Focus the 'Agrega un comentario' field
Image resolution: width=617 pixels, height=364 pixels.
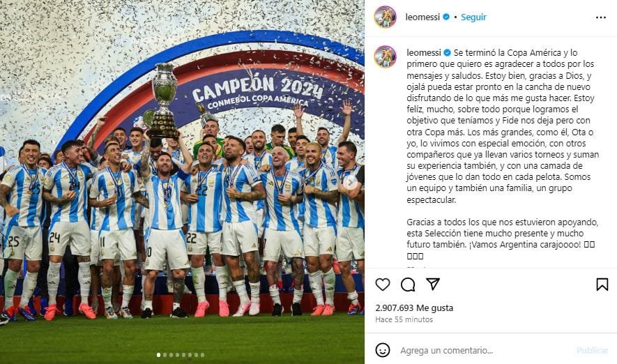(x=484, y=350)
